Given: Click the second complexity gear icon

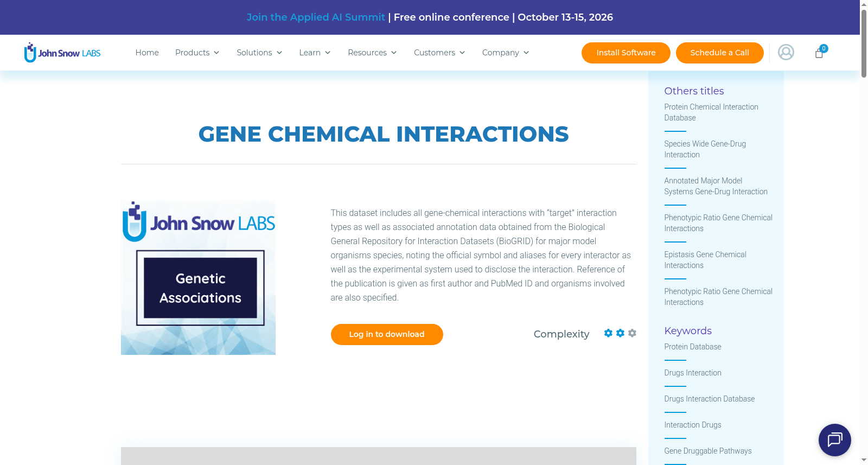Looking at the screenshot, I should point(620,333).
